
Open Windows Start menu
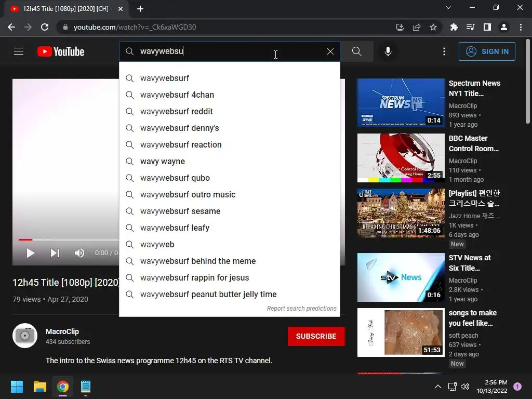click(17, 387)
